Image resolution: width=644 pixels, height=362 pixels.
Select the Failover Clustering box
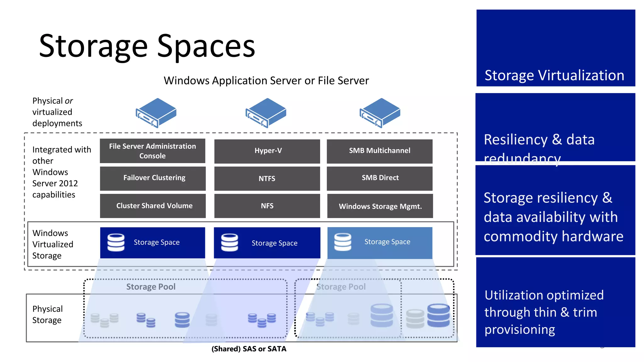(153, 178)
